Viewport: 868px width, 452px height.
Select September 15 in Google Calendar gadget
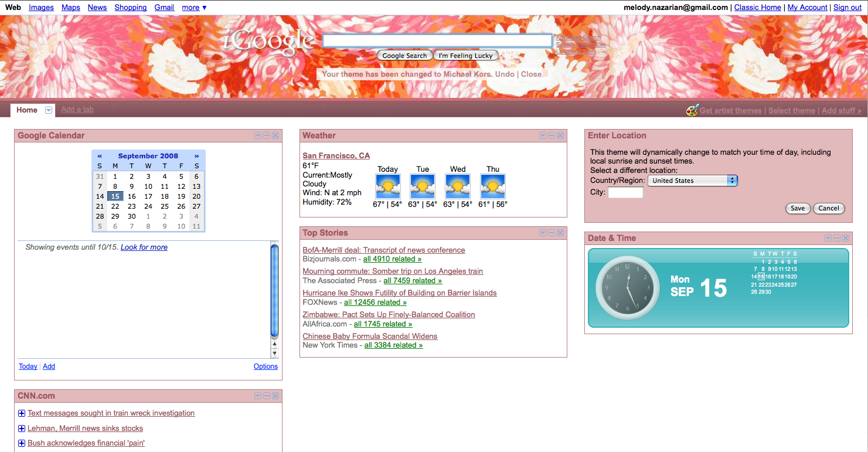[115, 196]
